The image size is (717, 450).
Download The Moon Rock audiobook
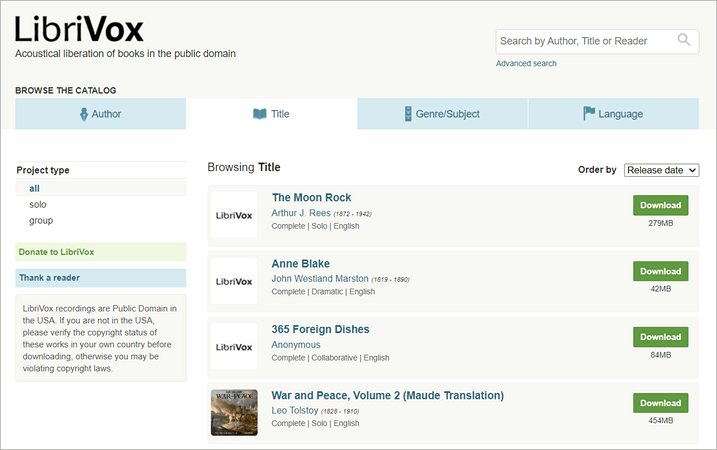660,205
